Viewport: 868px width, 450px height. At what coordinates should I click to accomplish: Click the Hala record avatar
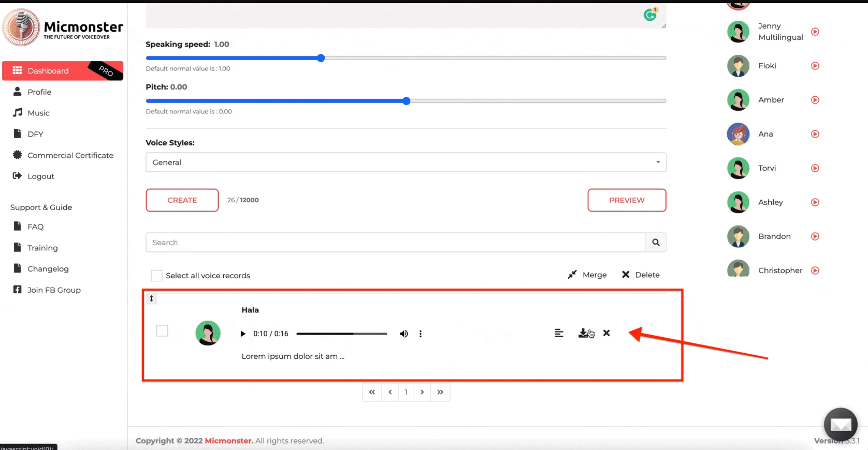pyautogui.click(x=208, y=333)
